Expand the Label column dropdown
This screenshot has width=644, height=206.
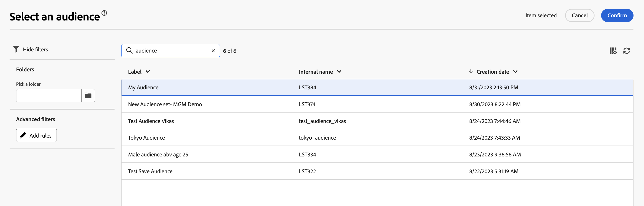click(148, 72)
